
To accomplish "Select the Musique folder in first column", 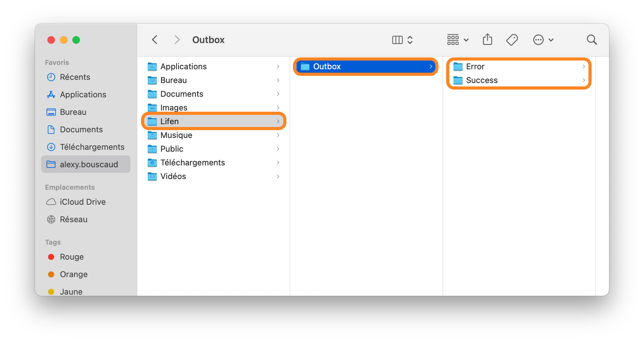I will pyautogui.click(x=214, y=135).
